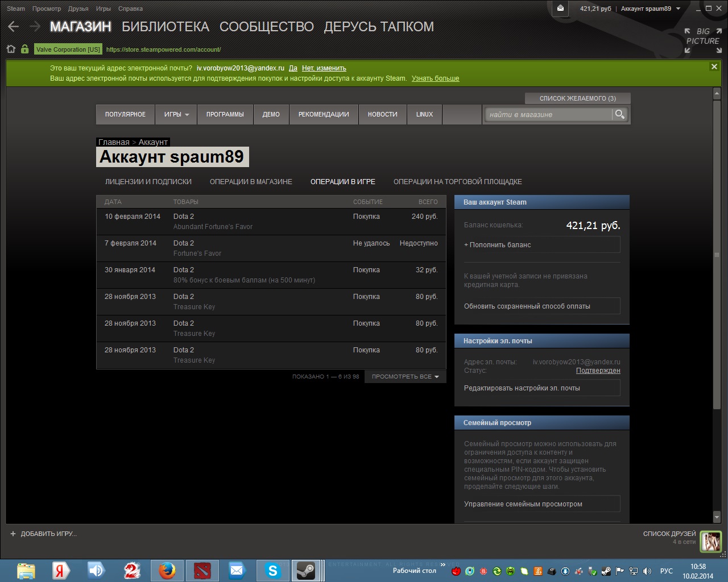This screenshot has width=728, height=582.
Task: Click Управление семейным просмотром
Action: click(541, 504)
